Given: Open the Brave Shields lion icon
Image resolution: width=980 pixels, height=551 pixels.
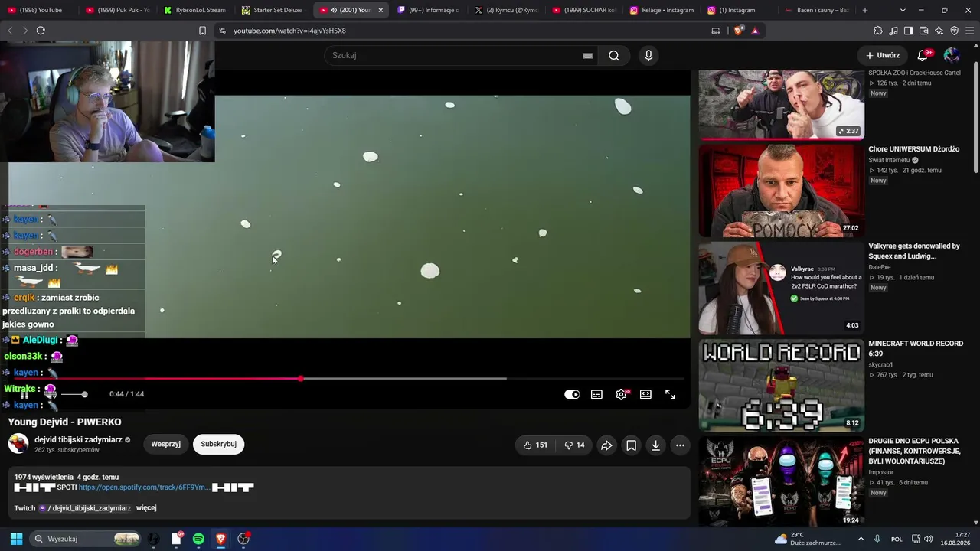Looking at the screenshot, I should (x=738, y=31).
